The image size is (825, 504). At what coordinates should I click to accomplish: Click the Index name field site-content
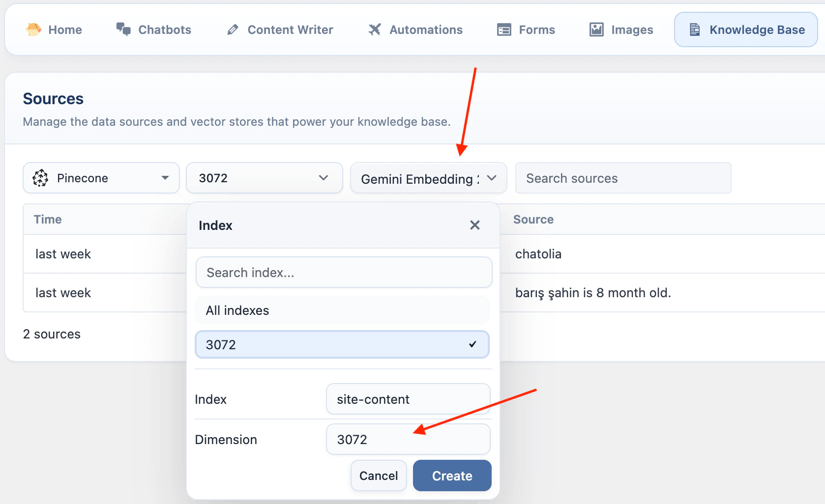coord(408,399)
